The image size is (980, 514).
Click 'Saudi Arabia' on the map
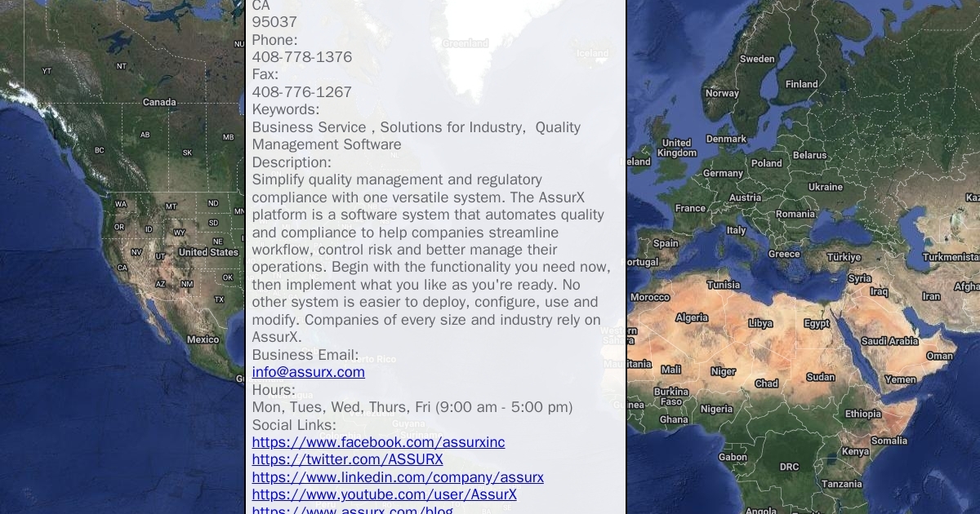(x=889, y=341)
